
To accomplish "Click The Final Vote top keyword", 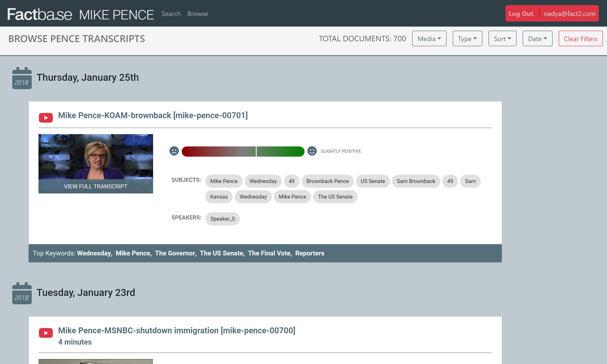I will click(x=269, y=253).
